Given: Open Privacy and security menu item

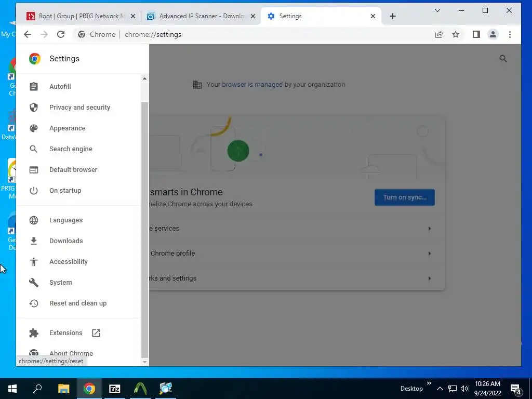Looking at the screenshot, I should (79, 108).
